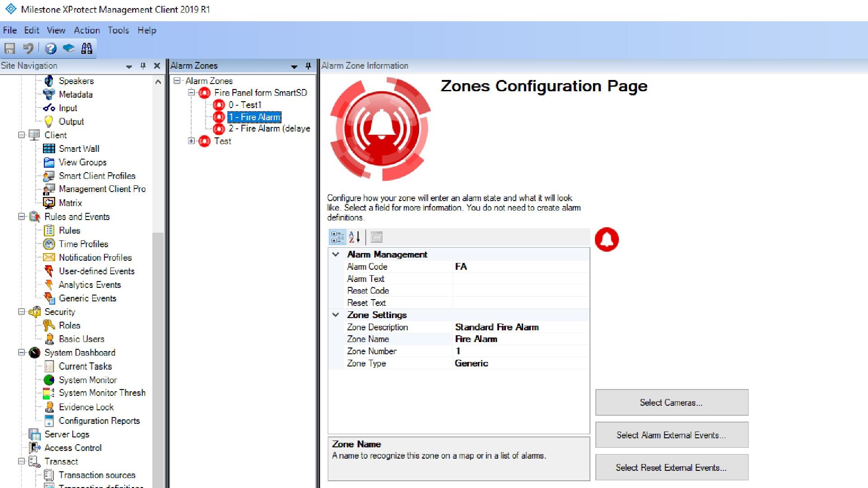Open the Output lightbulb icon
The image size is (868, 488).
click(49, 122)
